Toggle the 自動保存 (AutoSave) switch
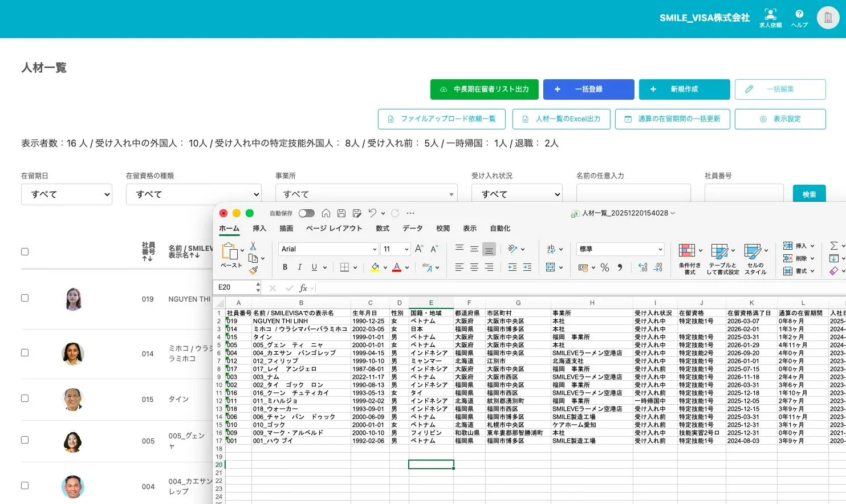This screenshot has height=504, width=846. tap(307, 213)
